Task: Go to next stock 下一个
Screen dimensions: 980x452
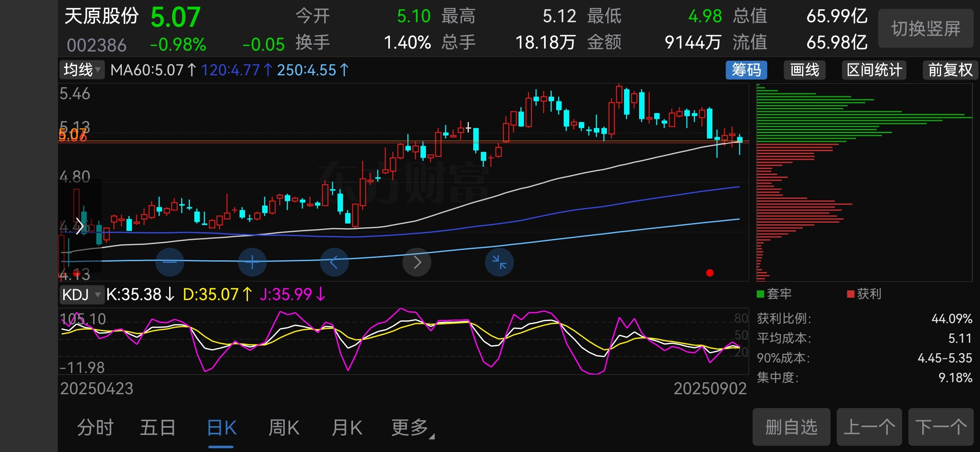Action: 941,427
